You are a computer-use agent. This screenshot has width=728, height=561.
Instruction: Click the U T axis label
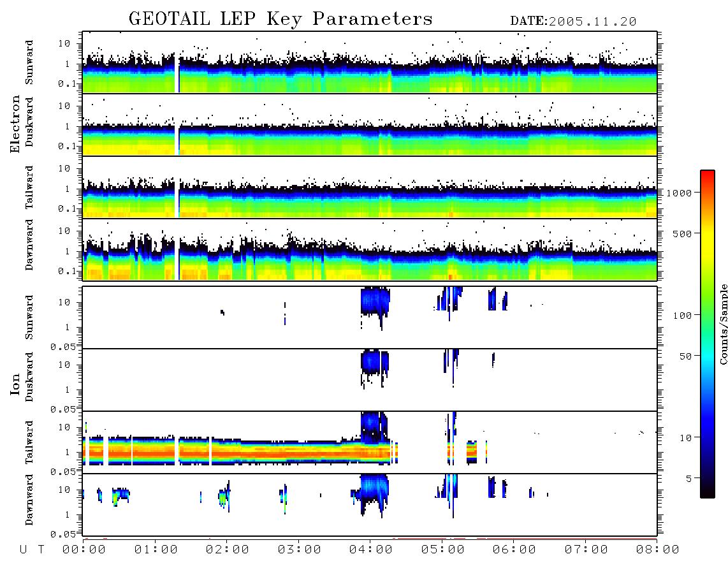click(32, 550)
